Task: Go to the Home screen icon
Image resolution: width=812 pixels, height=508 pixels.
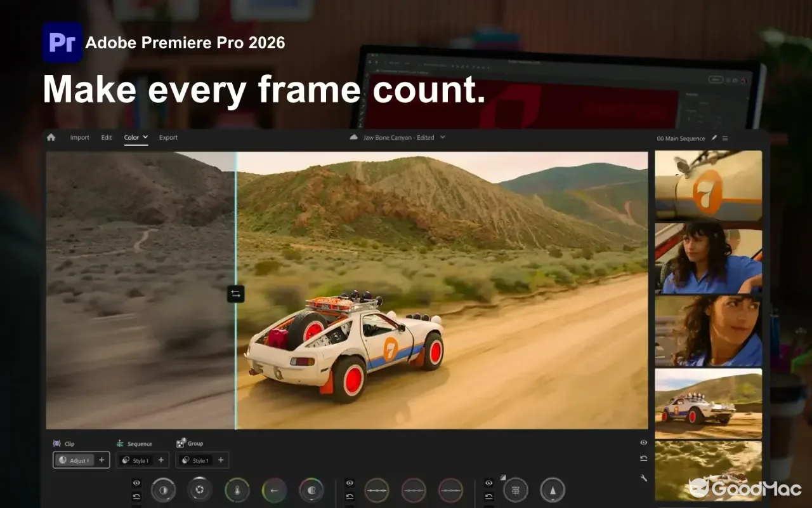Action: pyautogui.click(x=51, y=137)
